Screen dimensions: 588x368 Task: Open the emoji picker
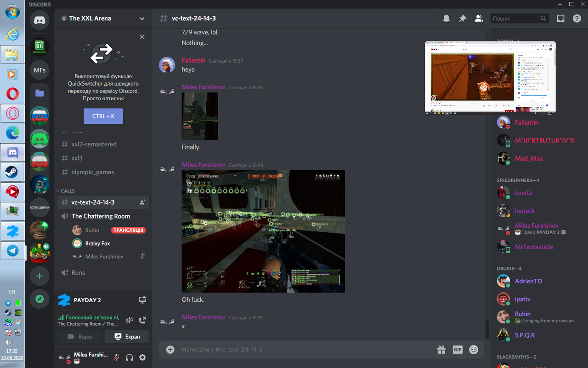[x=474, y=350]
